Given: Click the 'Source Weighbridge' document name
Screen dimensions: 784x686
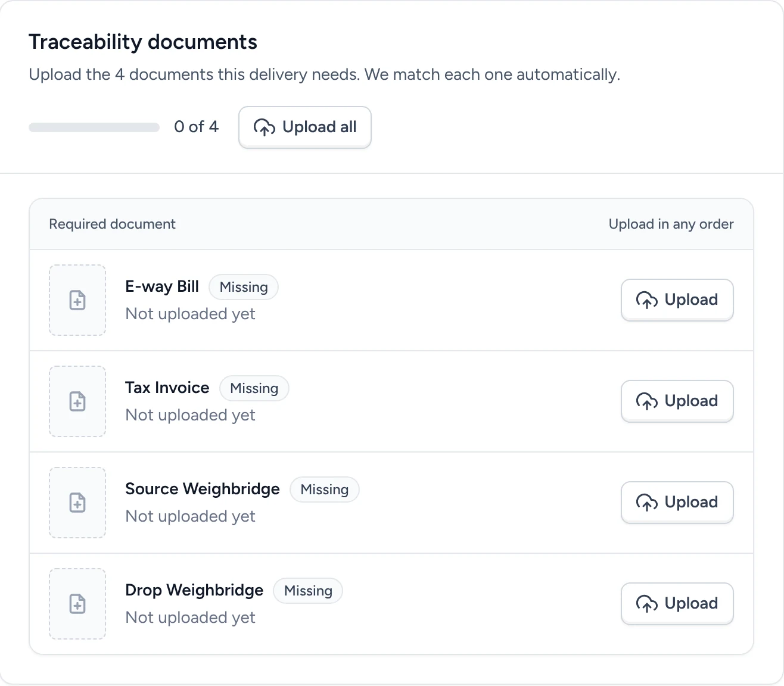Looking at the screenshot, I should tap(203, 489).
